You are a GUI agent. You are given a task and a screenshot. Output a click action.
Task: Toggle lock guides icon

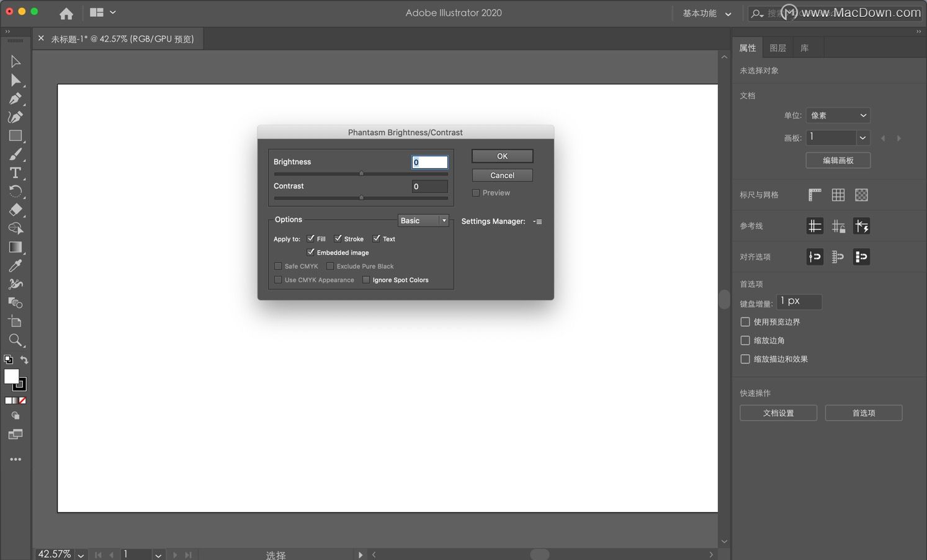[838, 226]
